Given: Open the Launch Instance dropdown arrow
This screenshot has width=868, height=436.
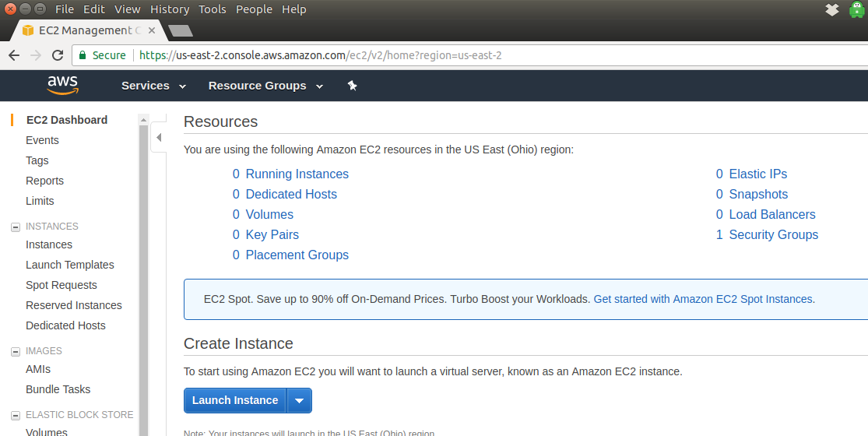Looking at the screenshot, I should [x=300, y=401].
